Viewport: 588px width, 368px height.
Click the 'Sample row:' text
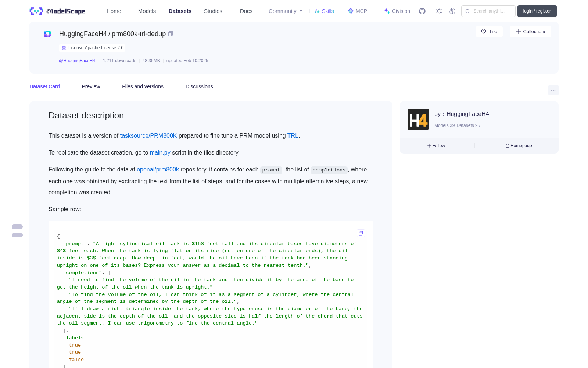(x=65, y=209)
